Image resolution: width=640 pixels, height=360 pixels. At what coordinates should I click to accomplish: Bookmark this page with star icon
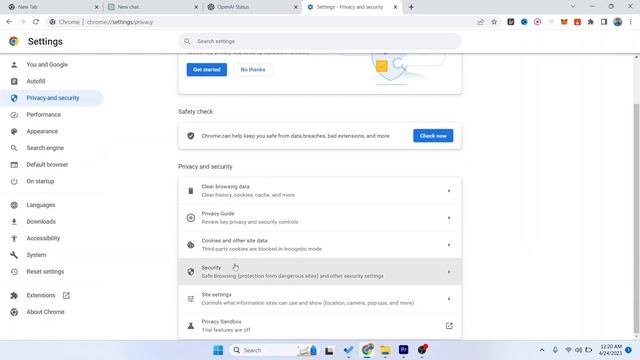click(494, 22)
